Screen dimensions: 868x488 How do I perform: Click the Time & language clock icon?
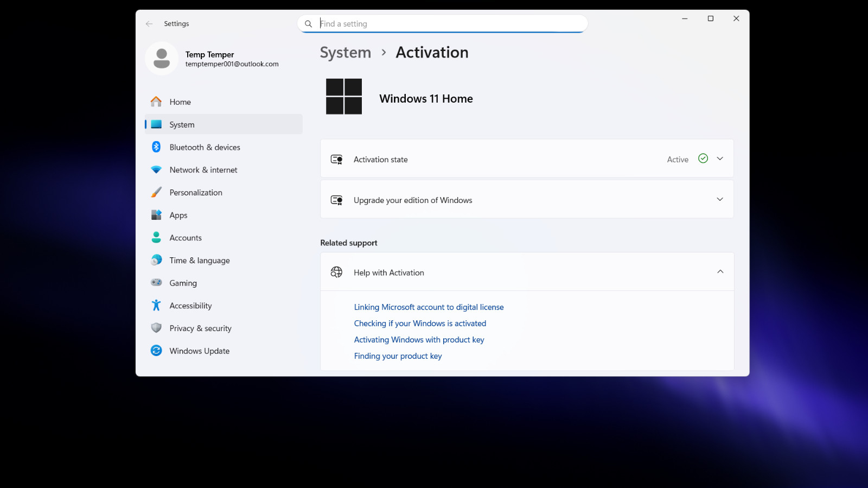point(156,260)
